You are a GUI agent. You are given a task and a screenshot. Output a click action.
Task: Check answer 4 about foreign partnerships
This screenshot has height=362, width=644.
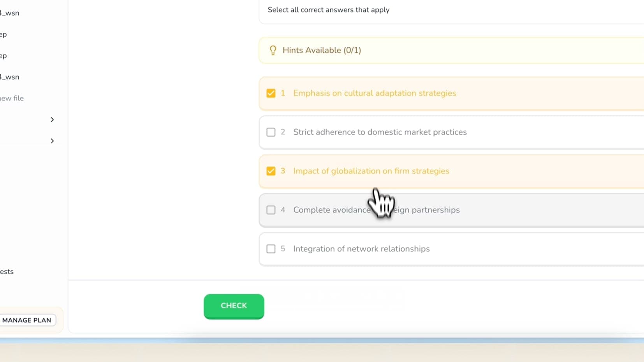click(x=271, y=210)
